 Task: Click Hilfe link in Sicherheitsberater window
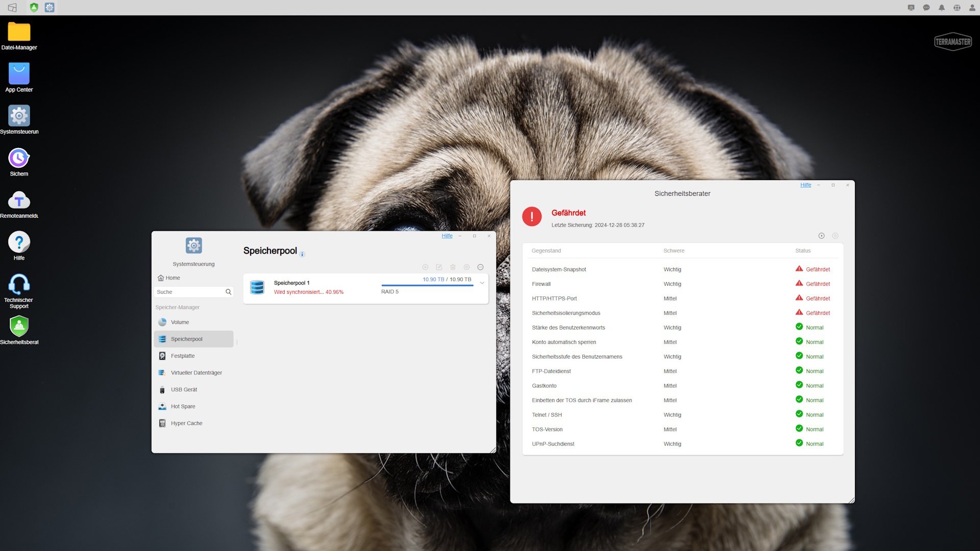(x=805, y=185)
